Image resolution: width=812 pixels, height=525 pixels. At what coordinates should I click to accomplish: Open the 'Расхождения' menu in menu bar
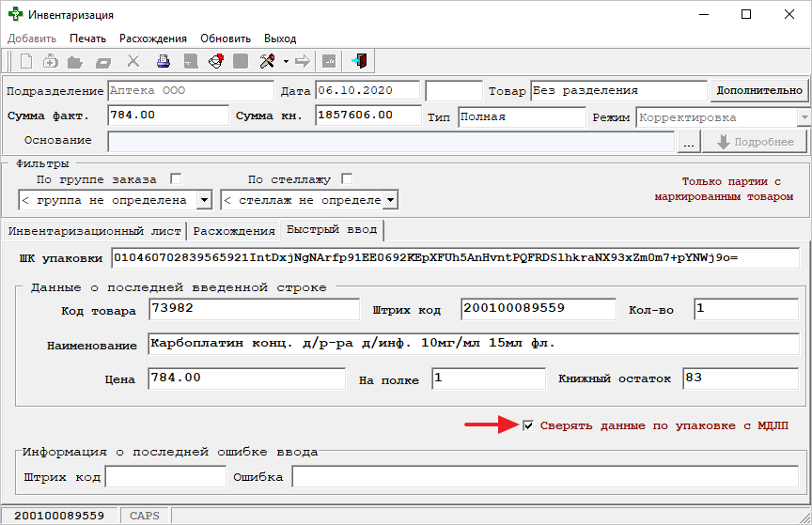click(152, 39)
